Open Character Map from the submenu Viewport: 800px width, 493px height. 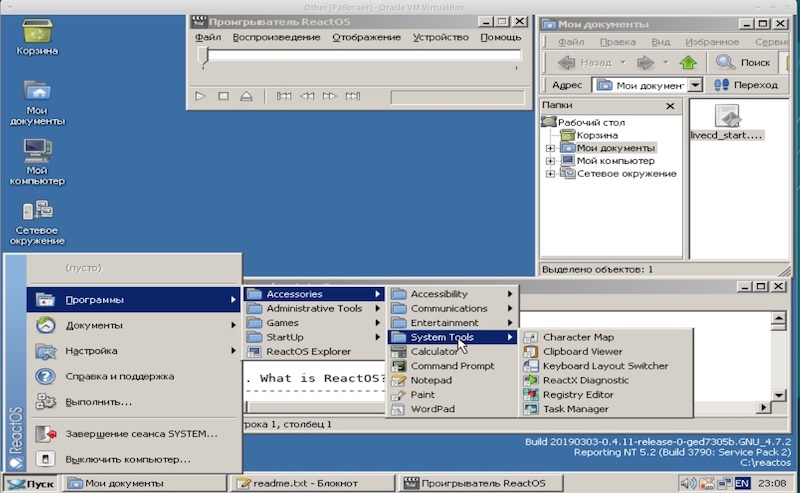pos(577,337)
